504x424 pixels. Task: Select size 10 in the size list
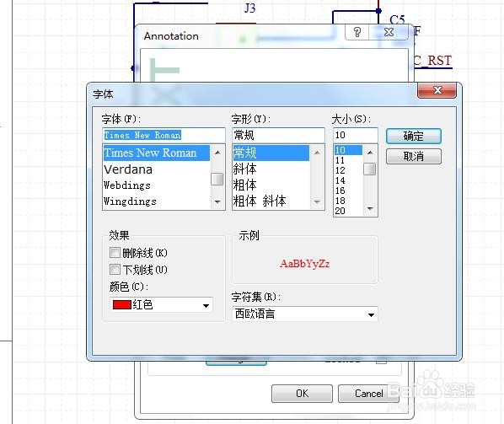tap(348, 150)
